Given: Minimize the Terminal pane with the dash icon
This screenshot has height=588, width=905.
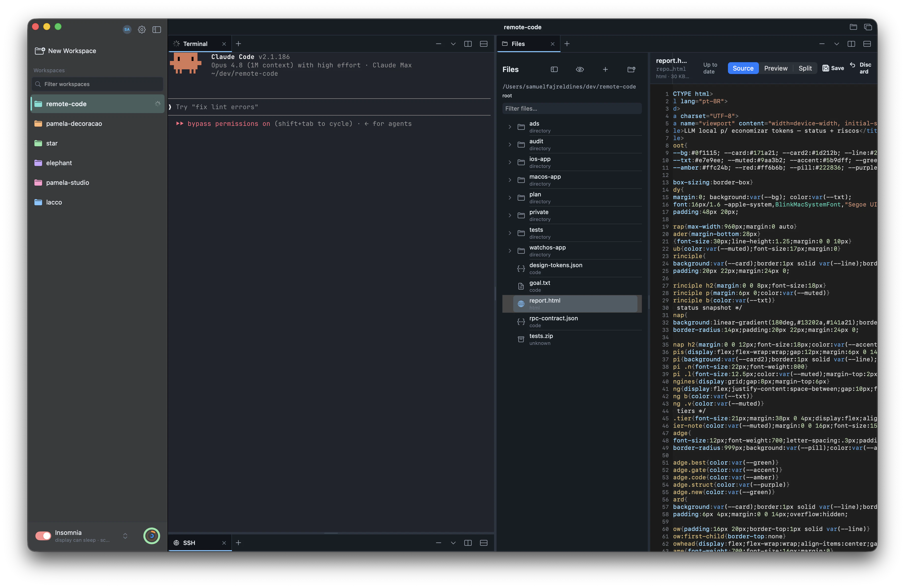Looking at the screenshot, I should tap(438, 44).
